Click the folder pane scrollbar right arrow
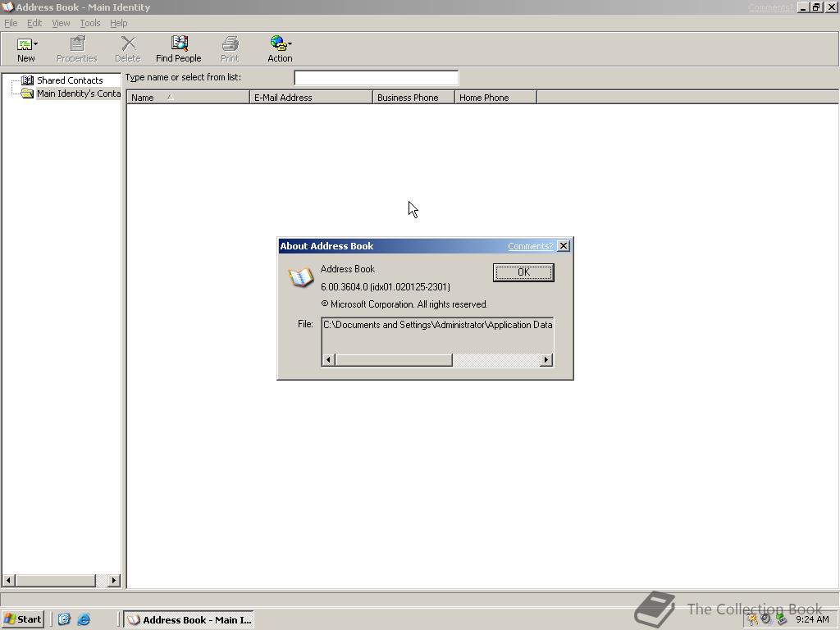This screenshot has height=630, width=840. point(113,580)
